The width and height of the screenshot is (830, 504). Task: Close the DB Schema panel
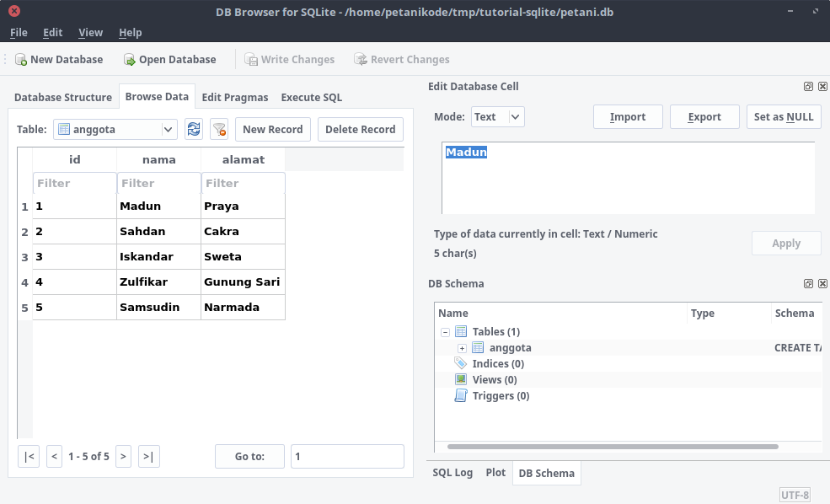point(822,284)
